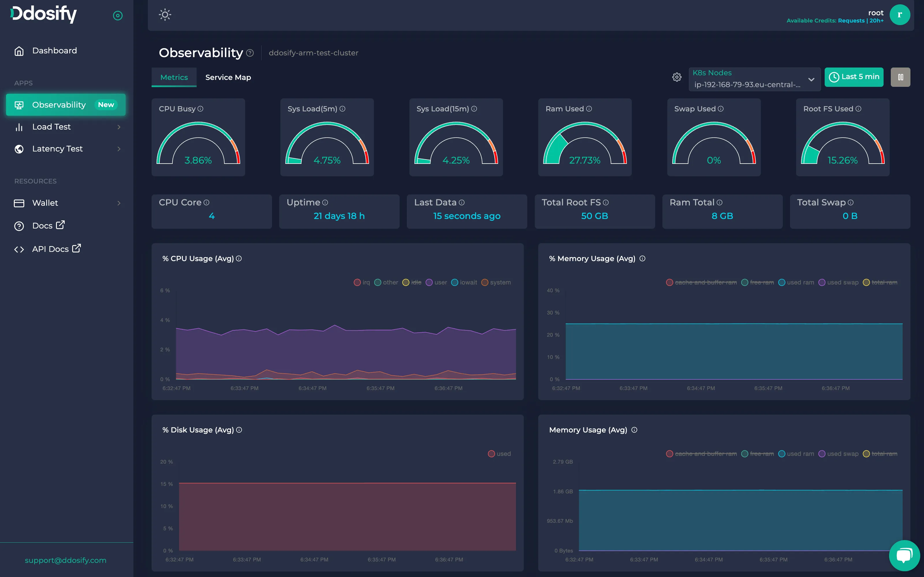Click the Docs external link icon
This screenshot has height=577, width=924.
pos(61,225)
